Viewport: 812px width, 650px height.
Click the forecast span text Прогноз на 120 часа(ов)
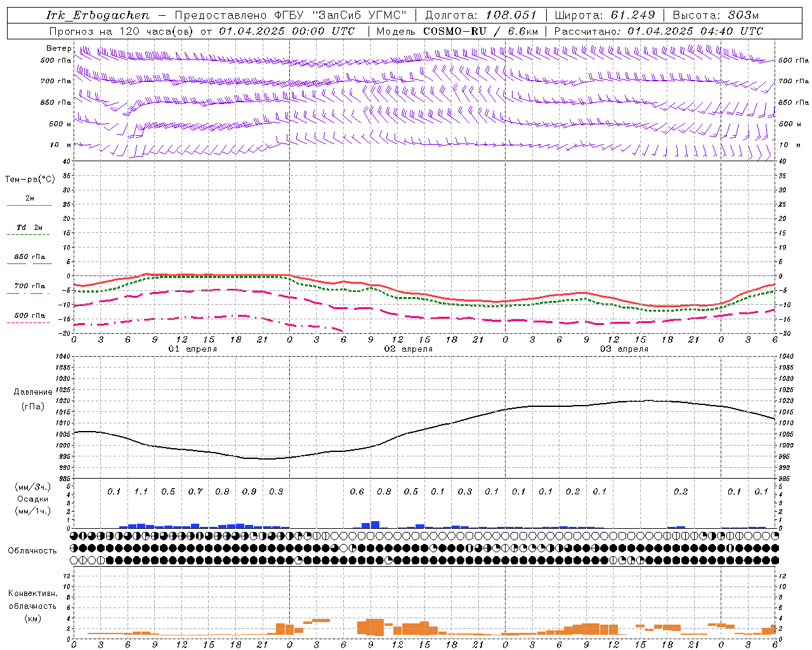tap(122, 31)
